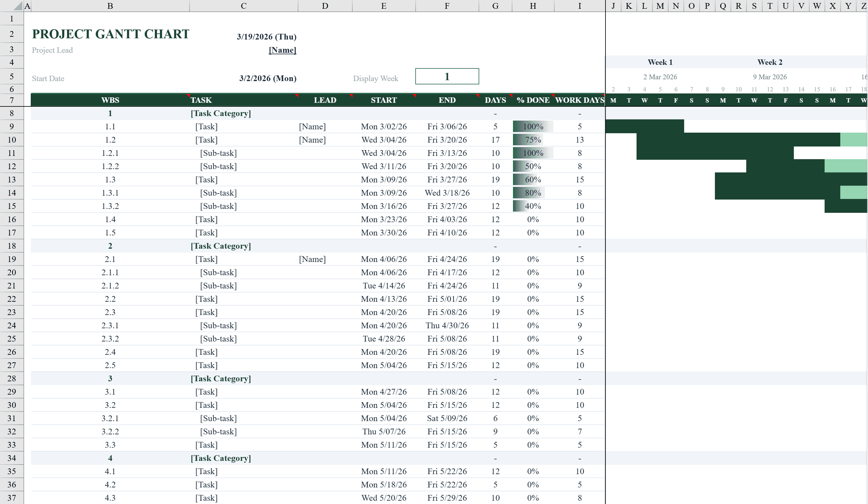Click the Week 1 header cell

pyautogui.click(x=660, y=62)
